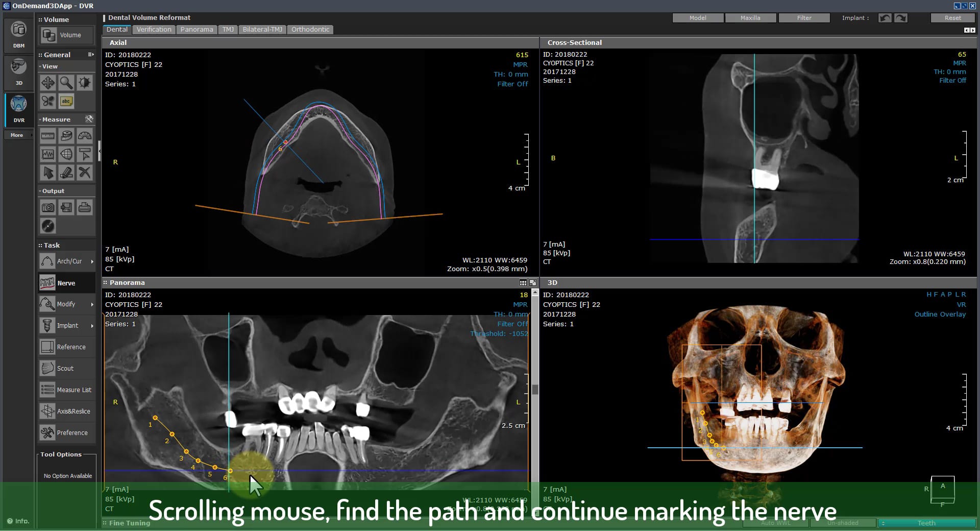Open the Measure List task
This screenshot has height=531, width=980.
[67, 390]
